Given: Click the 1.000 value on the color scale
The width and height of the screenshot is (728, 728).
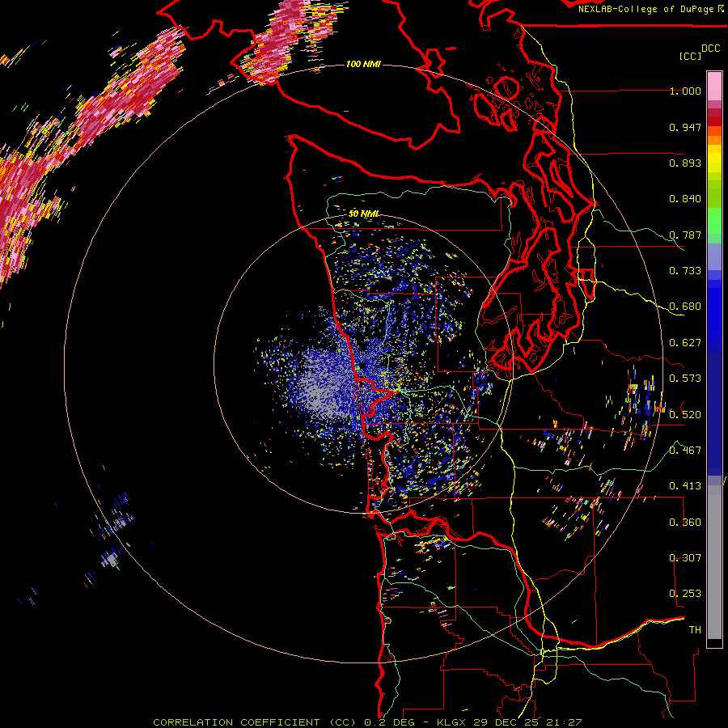Looking at the screenshot, I should point(685,91).
